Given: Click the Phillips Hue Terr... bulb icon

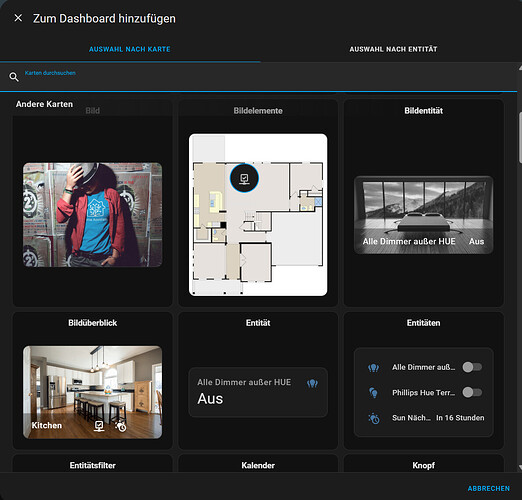Looking at the screenshot, I should click(x=373, y=393).
